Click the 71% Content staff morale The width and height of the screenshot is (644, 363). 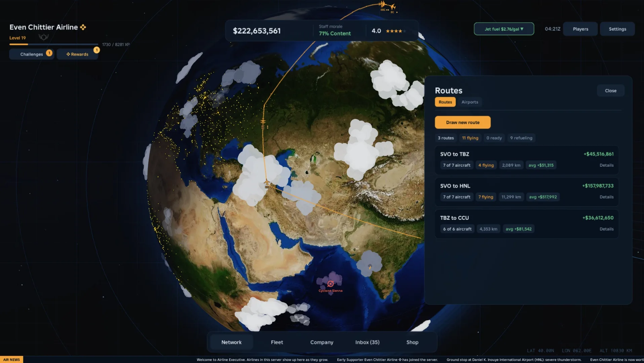[x=335, y=33]
